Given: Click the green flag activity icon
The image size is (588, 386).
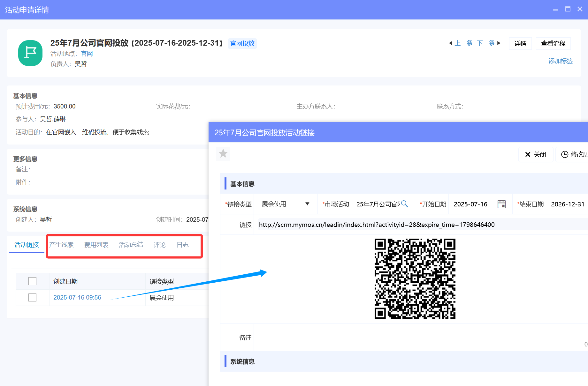Looking at the screenshot, I should coord(30,53).
